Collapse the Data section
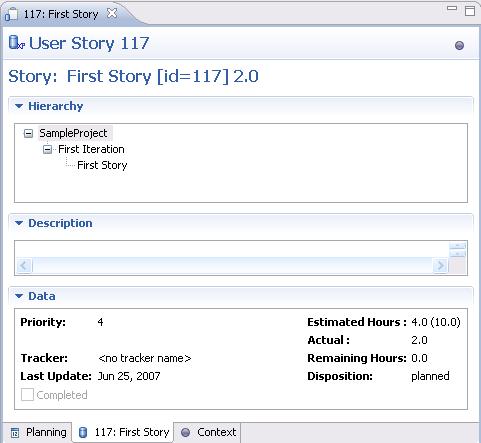The width and height of the screenshot is (481, 443). (x=19, y=296)
